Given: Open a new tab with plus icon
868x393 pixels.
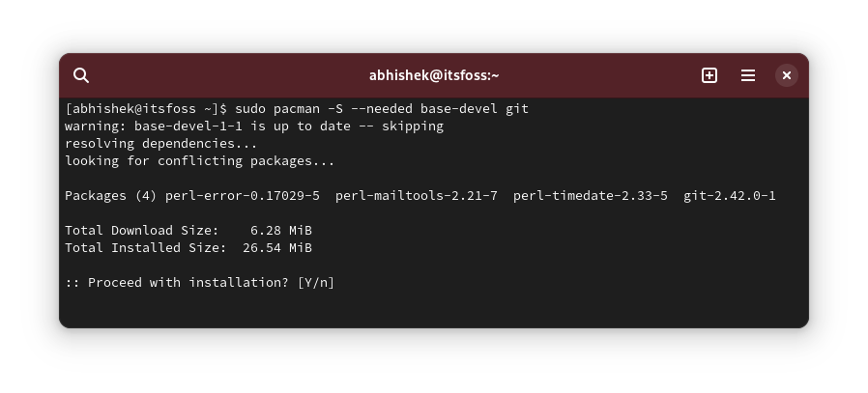Looking at the screenshot, I should 709,75.
